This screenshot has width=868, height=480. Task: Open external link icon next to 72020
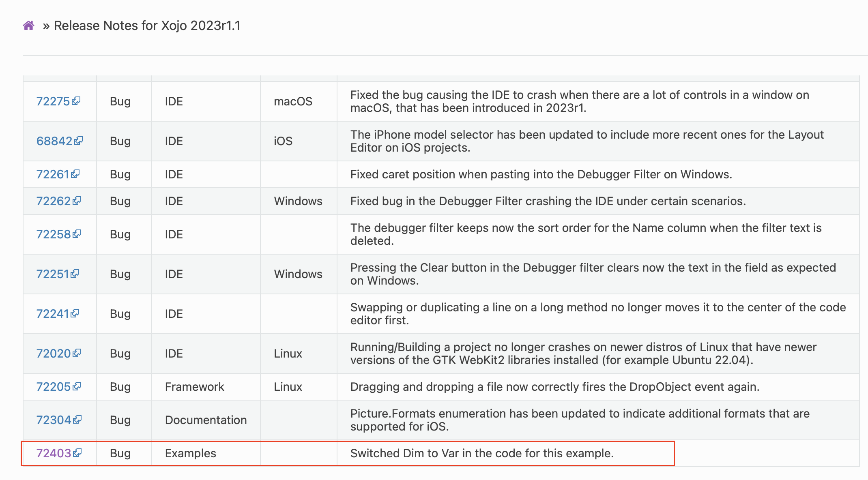pyautogui.click(x=77, y=353)
